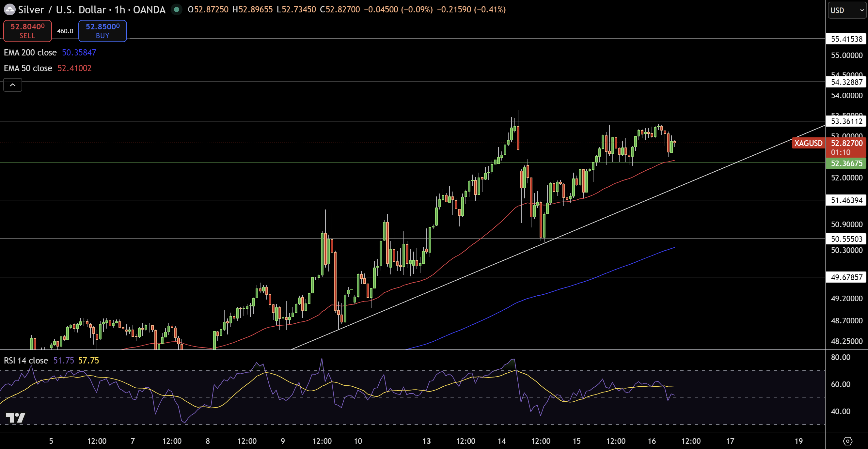Screen dimensions: 868x449
Task: Click the TradingView logo watermark
Action: pos(15,417)
